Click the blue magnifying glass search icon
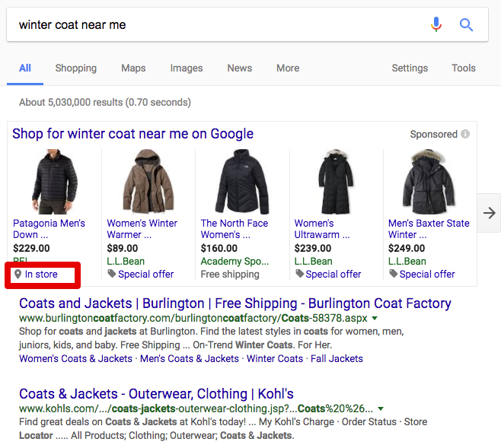 click(x=466, y=24)
